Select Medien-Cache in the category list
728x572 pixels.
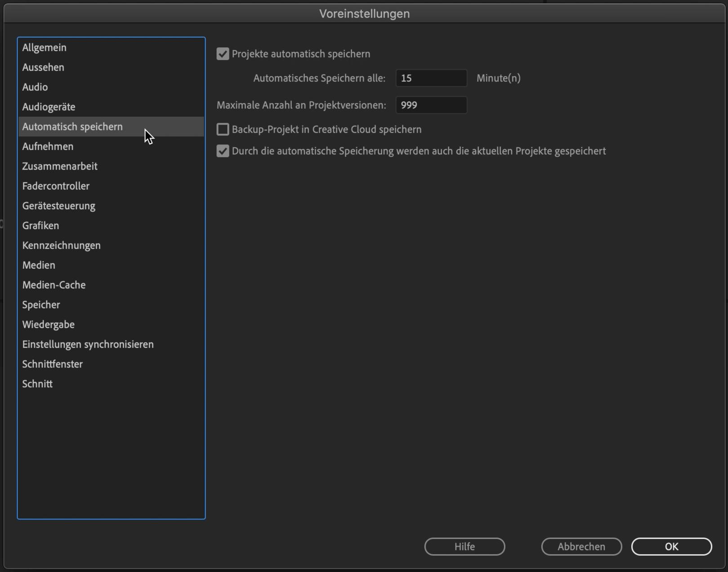(x=54, y=285)
